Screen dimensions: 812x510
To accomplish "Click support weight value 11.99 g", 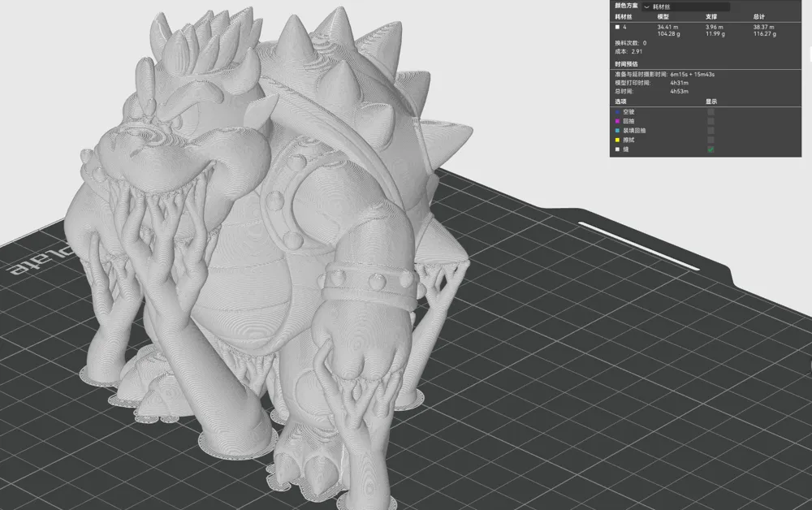I will pos(715,33).
